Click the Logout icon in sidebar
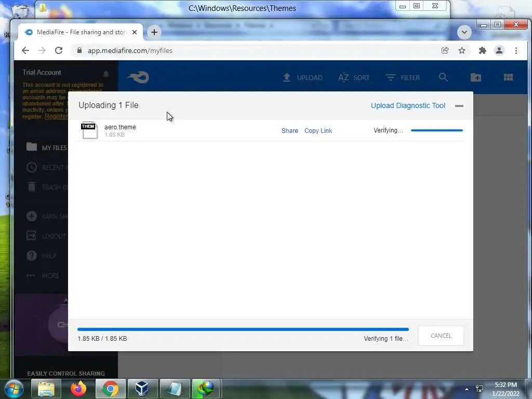The height and width of the screenshot is (399, 532). click(31, 235)
